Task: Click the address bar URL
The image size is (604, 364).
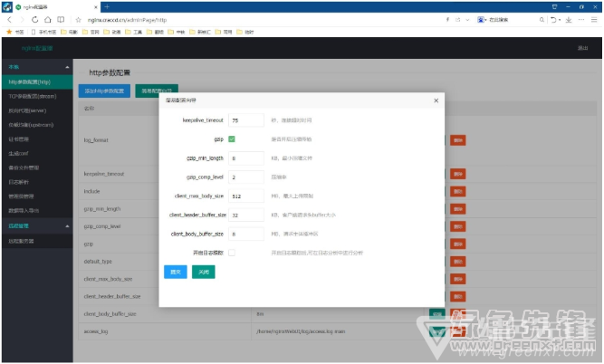Action: coord(127,20)
